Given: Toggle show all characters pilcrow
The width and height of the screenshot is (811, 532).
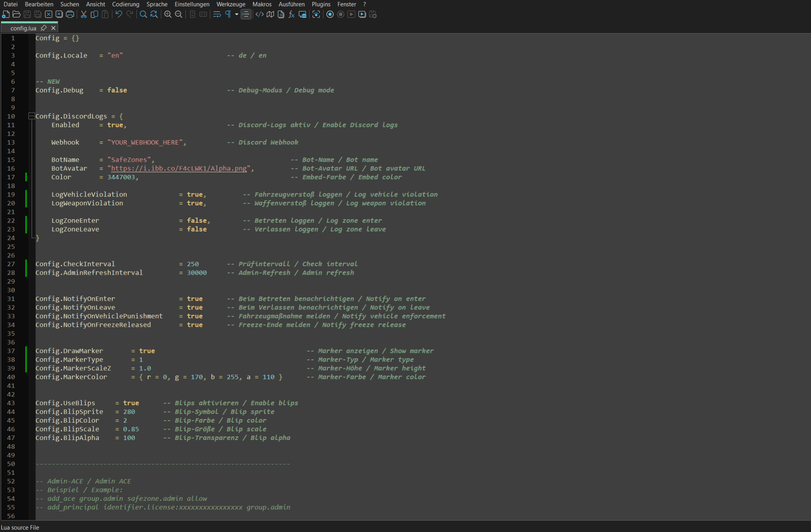Looking at the screenshot, I should pos(228,15).
